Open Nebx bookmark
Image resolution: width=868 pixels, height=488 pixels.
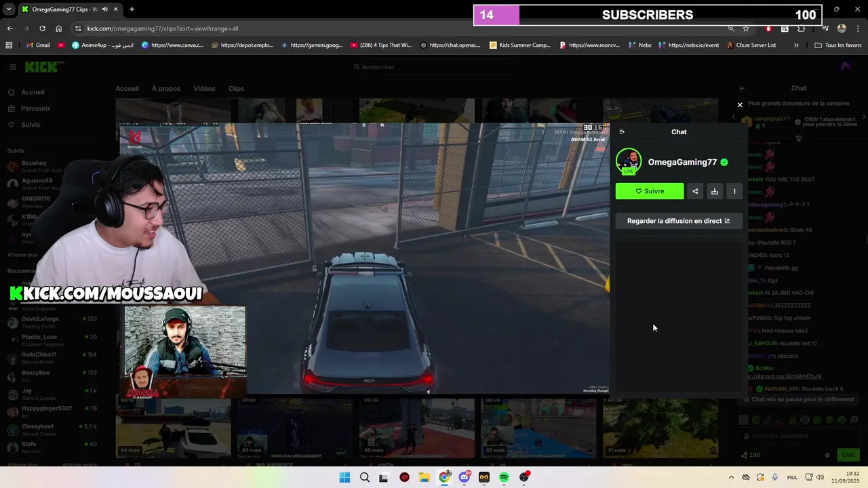click(639, 45)
